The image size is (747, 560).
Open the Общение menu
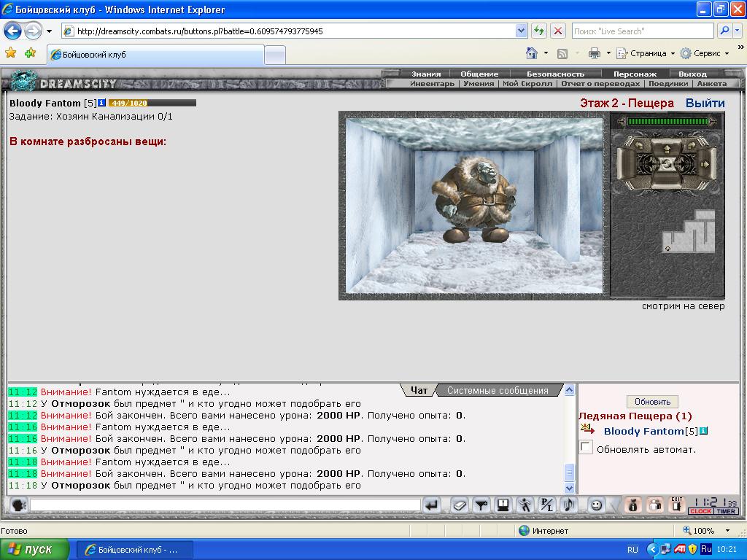(479, 74)
